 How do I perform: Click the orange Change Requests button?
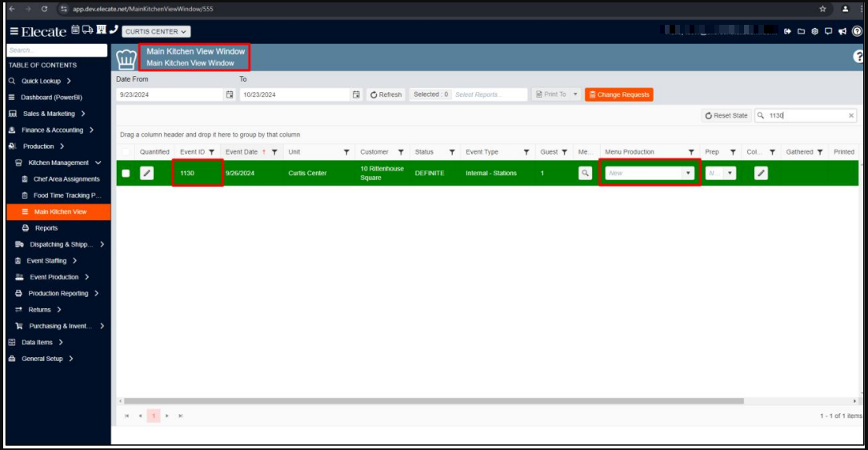618,94
